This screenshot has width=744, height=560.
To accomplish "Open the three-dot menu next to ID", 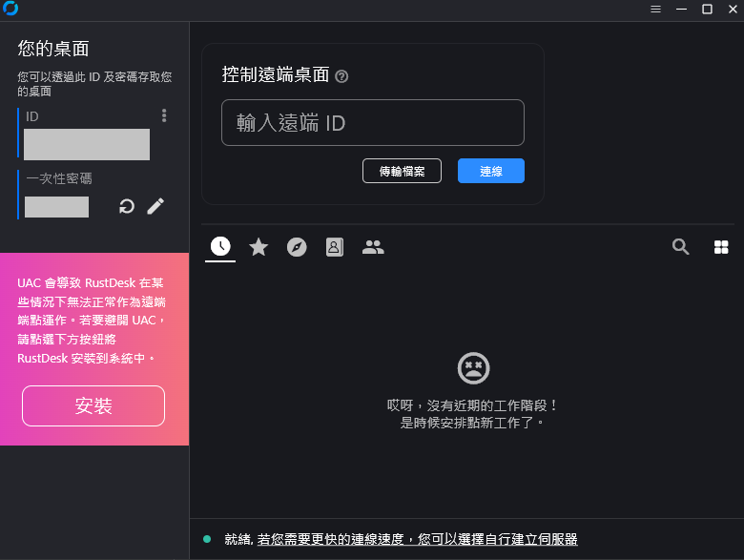I will (x=164, y=115).
